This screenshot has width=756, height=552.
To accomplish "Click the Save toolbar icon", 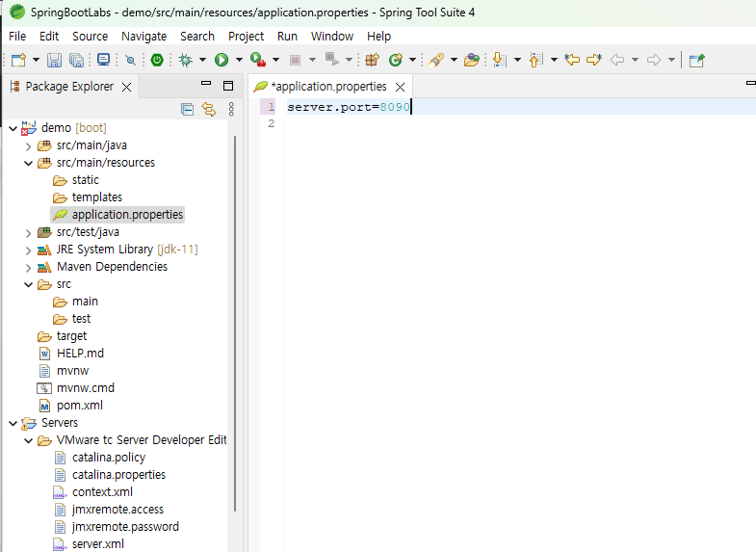I will point(54,60).
